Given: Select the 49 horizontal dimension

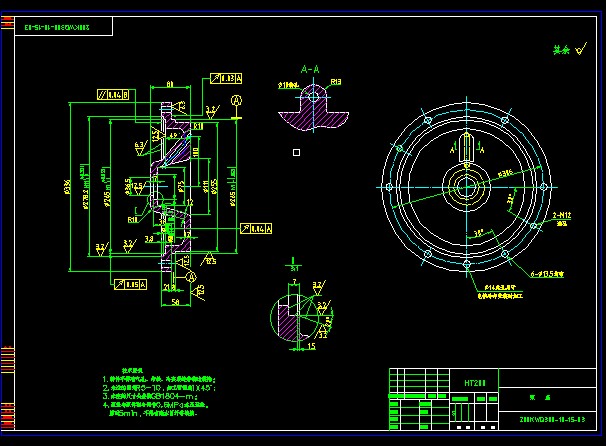Looking at the screenshot, I should 174,136.
